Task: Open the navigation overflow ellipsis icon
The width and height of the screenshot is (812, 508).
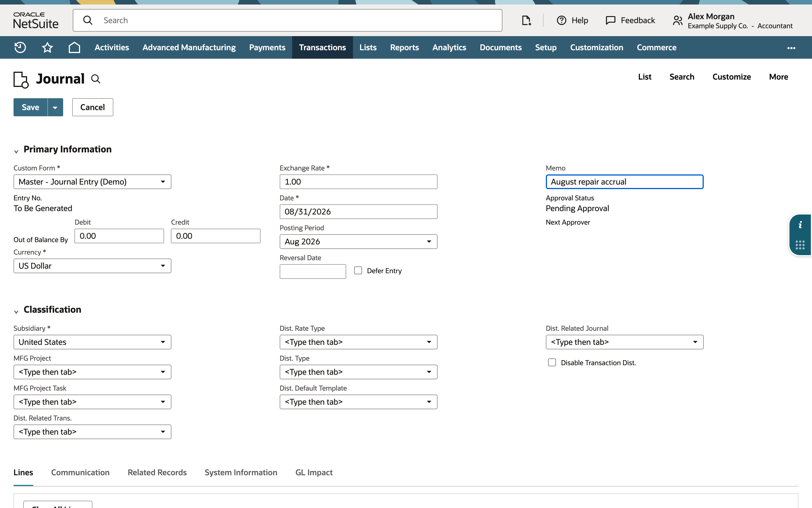Action: pyautogui.click(x=791, y=48)
